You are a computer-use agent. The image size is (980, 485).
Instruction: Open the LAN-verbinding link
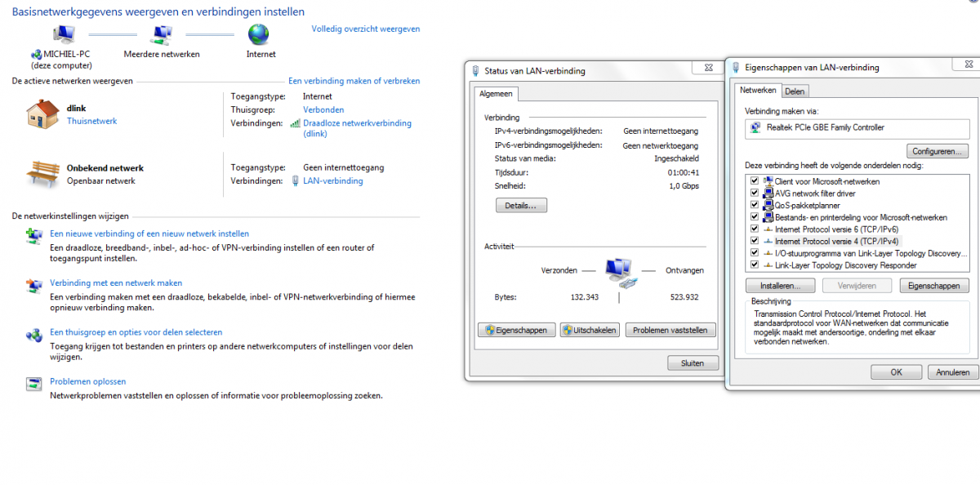[x=332, y=180]
